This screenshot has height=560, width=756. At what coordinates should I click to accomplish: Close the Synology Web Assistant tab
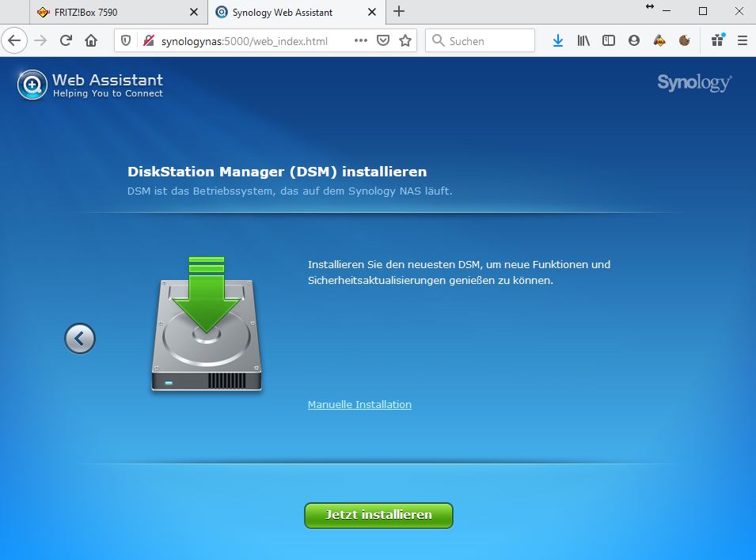372,12
